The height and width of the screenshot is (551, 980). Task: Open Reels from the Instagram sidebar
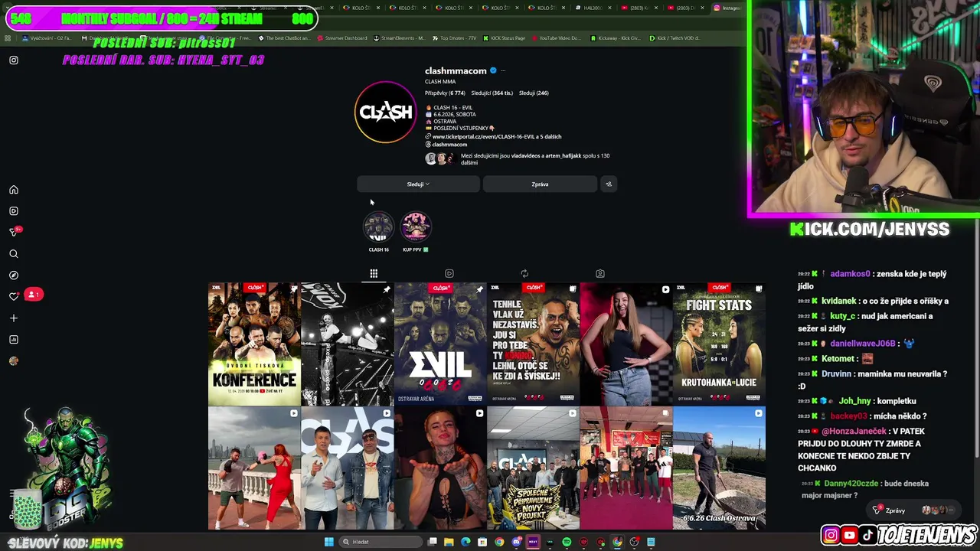pyautogui.click(x=14, y=211)
